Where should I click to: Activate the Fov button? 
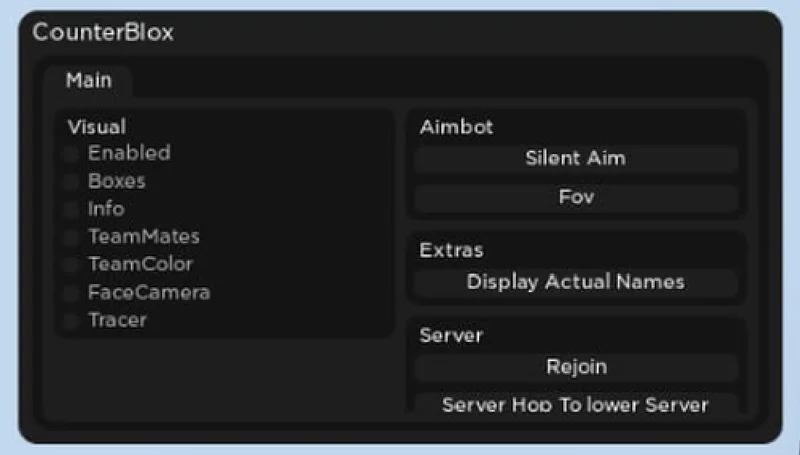pyautogui.click(x=576, y=197)
